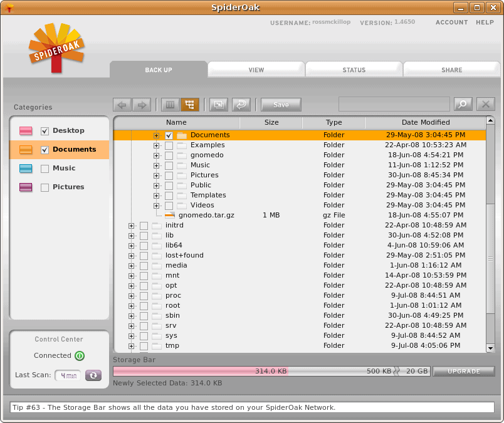Click the forward arrow toolbar button
504x423 pixels.
[x=142, y=105]
